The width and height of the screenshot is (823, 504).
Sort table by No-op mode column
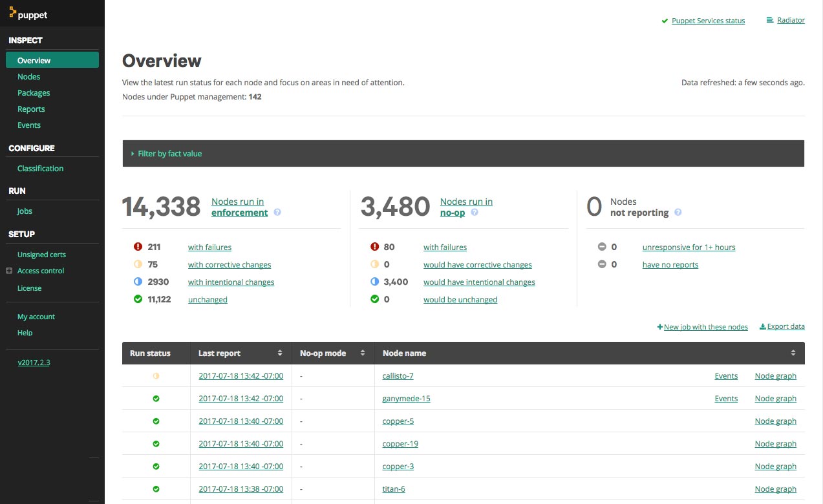[363, 353]
